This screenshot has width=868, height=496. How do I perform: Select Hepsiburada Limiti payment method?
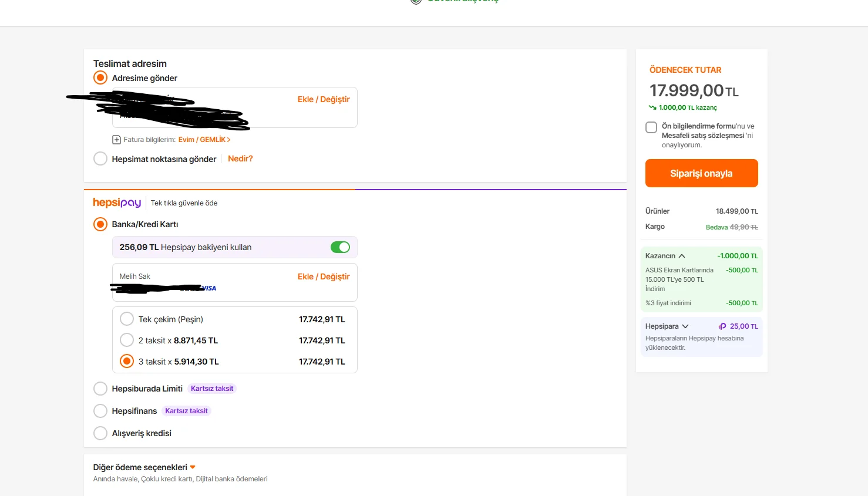[100, 389]
